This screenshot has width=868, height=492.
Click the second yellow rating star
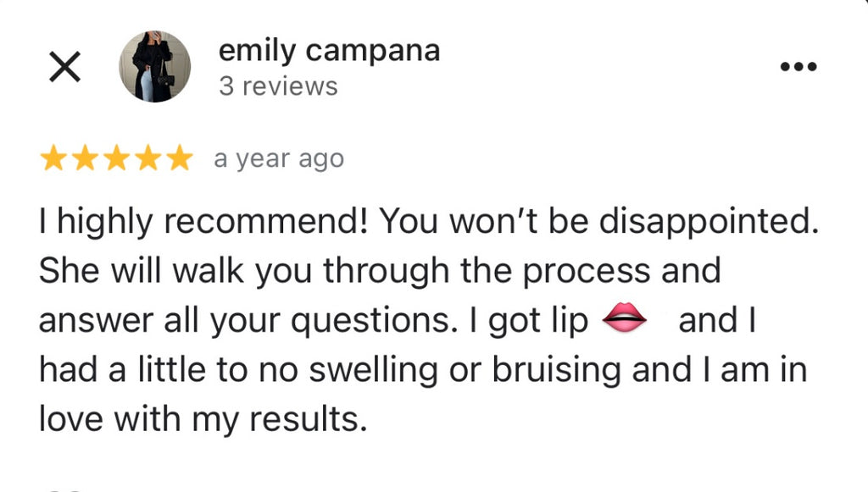coord(86,158)
